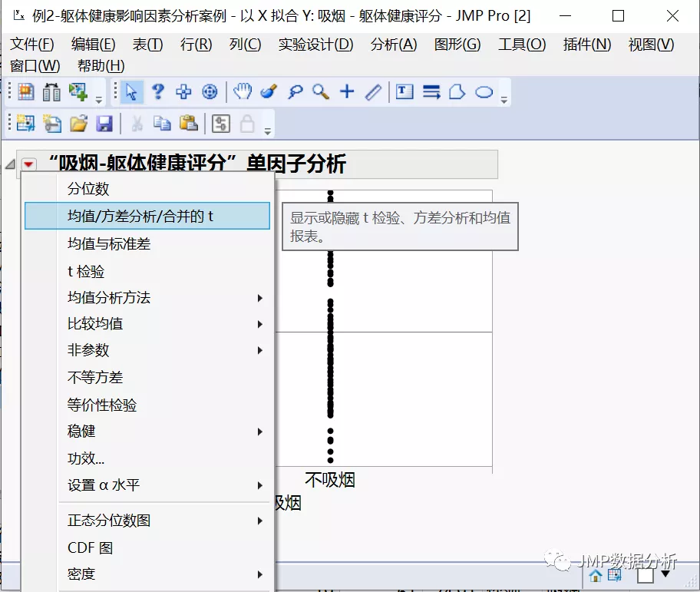The width and height of the screenshot is (700, 592).
Task: Select the Lasso tool
Action: coord(295,92)
